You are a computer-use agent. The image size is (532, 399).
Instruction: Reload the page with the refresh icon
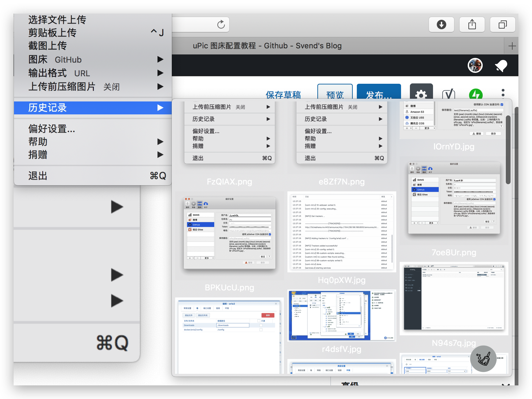[x=221, y=25]
